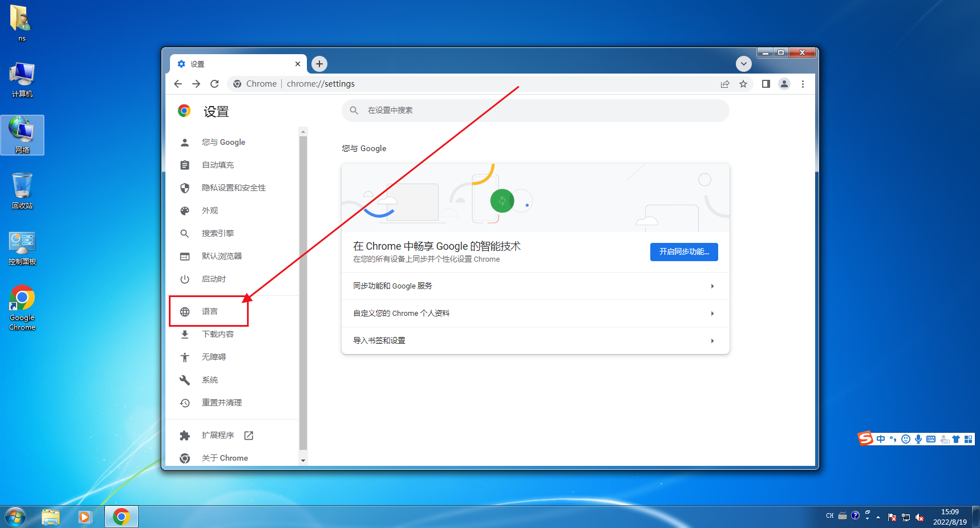
Task: Open 语言 language settings
Action: coord(209,311)
